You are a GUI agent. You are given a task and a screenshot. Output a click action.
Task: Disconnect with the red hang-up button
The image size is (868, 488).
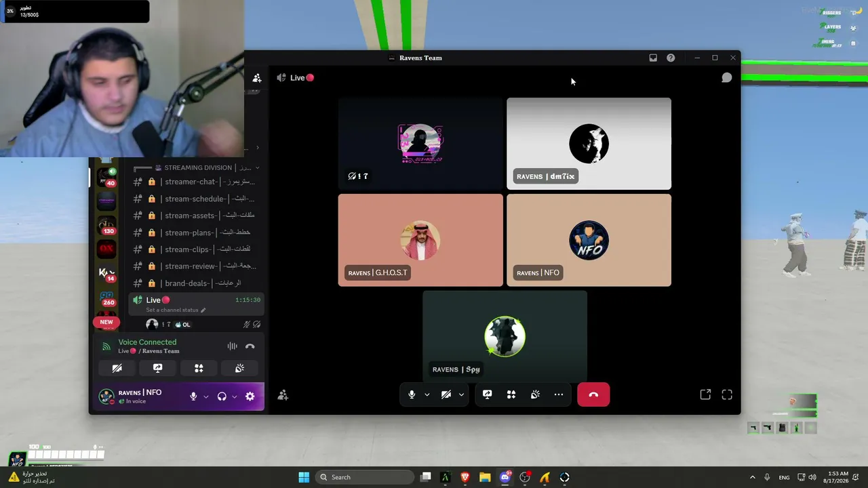(x=593, y=394)
